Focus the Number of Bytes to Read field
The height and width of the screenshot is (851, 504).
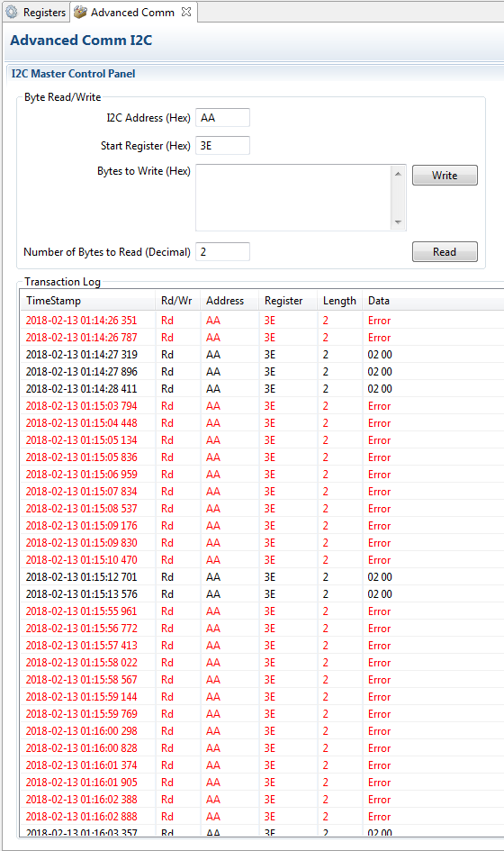(222, 252)
